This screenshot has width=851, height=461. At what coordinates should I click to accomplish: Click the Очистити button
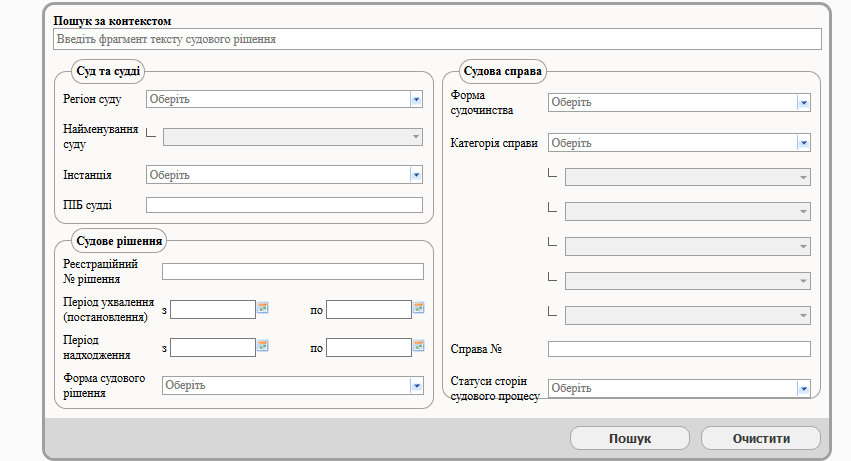pyautogui.click(x=760, y=438)
